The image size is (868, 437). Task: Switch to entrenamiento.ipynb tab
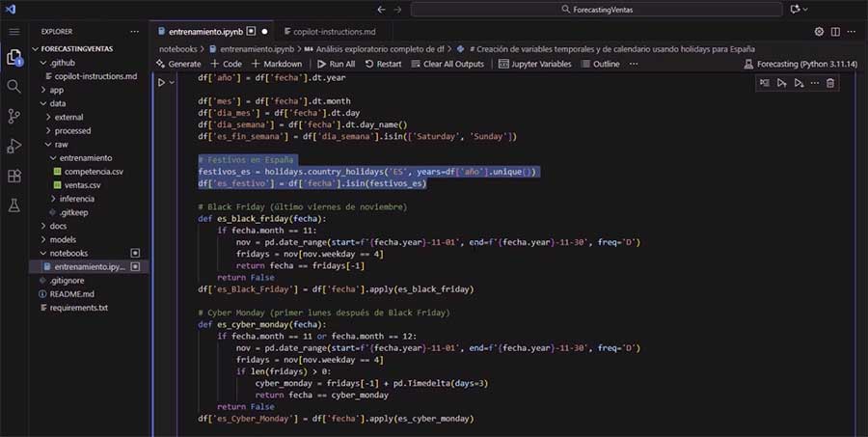(x=205, y=32)
